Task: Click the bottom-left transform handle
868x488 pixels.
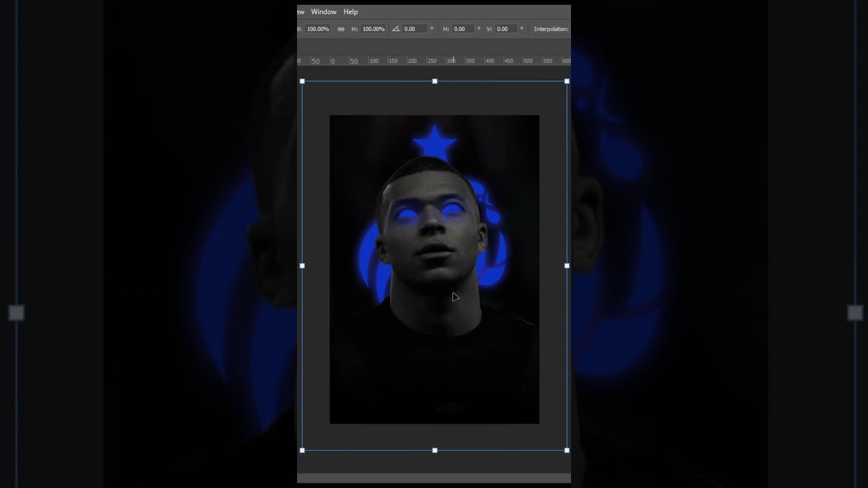Action: click(302, 450)
